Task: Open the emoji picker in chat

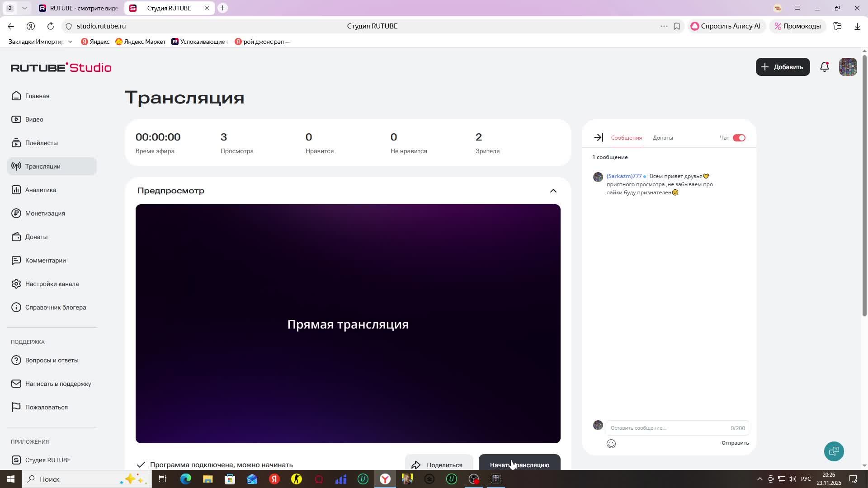Action: pos(611,444)
